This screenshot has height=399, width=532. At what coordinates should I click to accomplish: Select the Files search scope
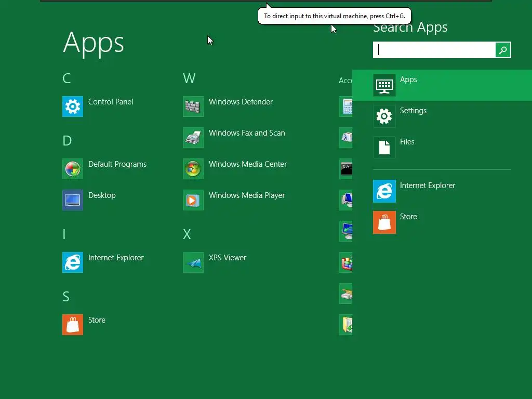442,148
